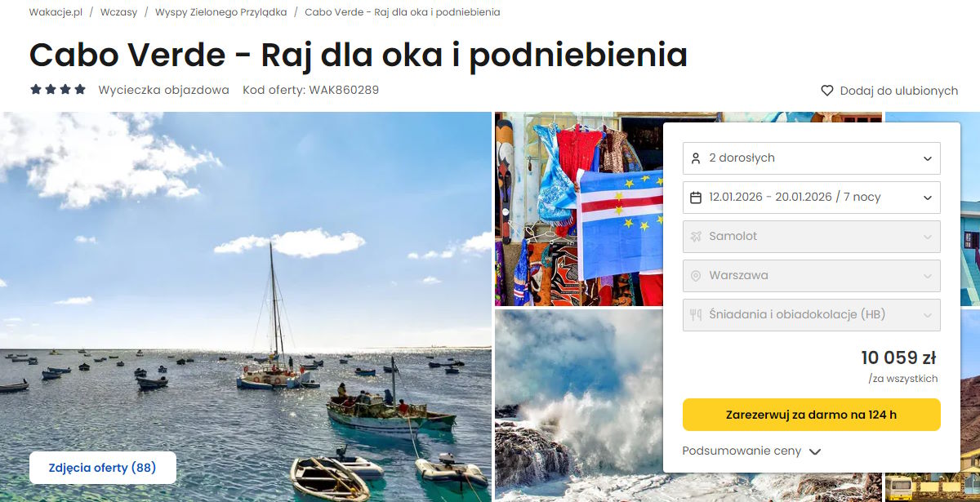980x502 pixels.
Task: Expand the Śniadania i obiadokolacje (HB) dropdown
Action: tap(812, 315)
